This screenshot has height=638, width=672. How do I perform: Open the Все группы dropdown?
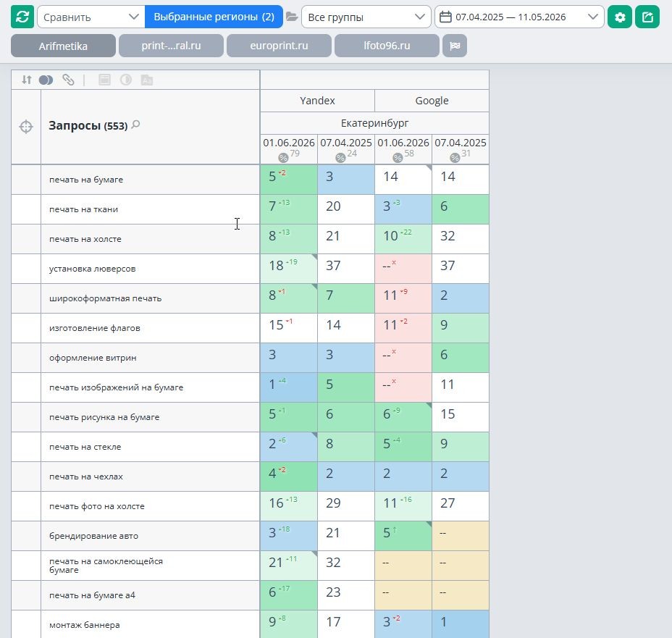click(366, 17)
